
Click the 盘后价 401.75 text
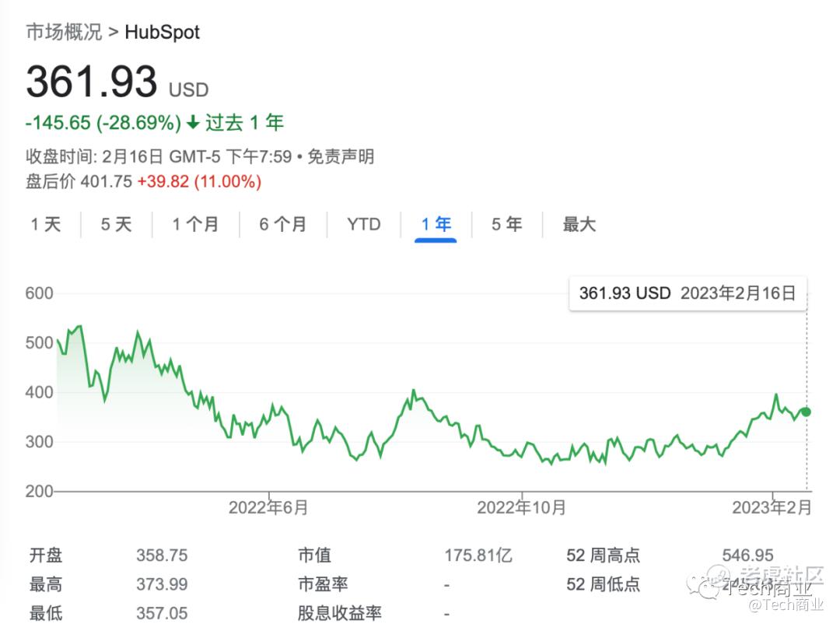(79, 181)
